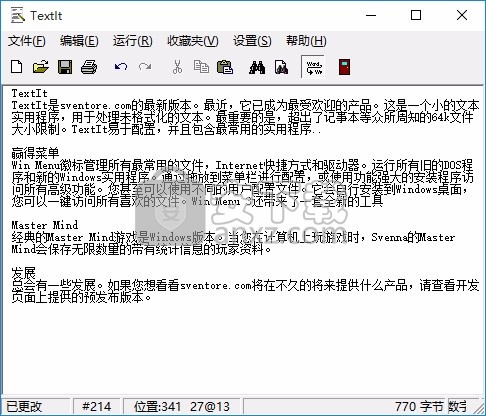486x416 pixels.
Task: Place cursor on the Master Mind heading
Action: tap(45, 225)
